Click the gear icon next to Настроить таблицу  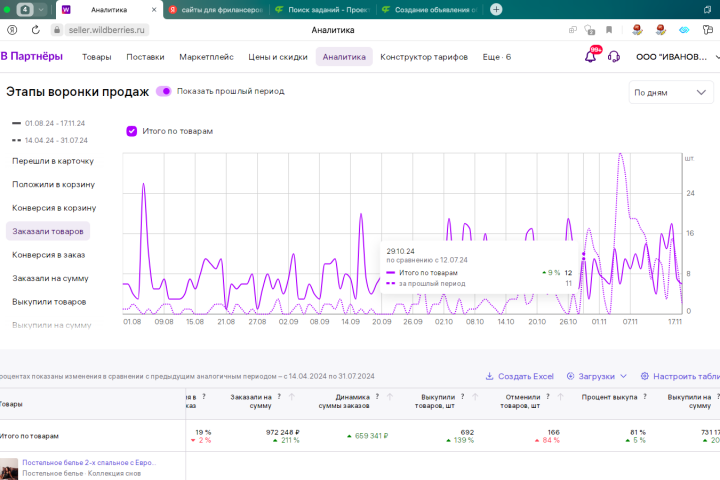[645, 376]
